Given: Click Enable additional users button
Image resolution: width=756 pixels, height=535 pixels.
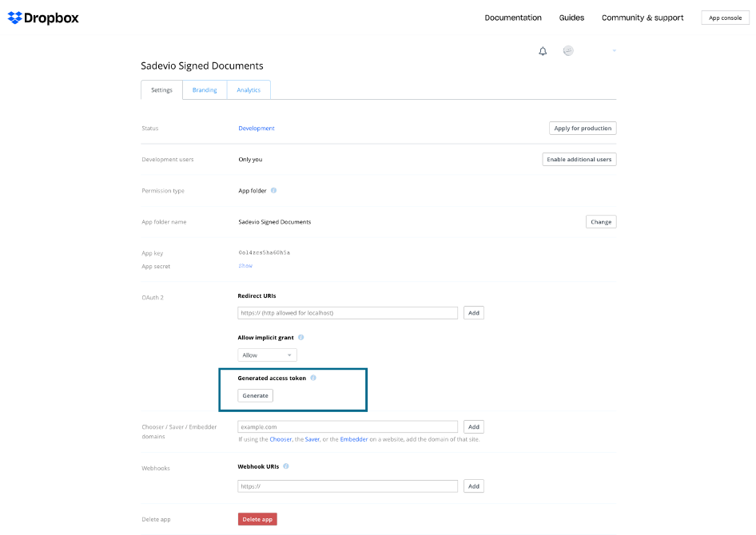Looking at the screenshot, I should tap(579, 160).
